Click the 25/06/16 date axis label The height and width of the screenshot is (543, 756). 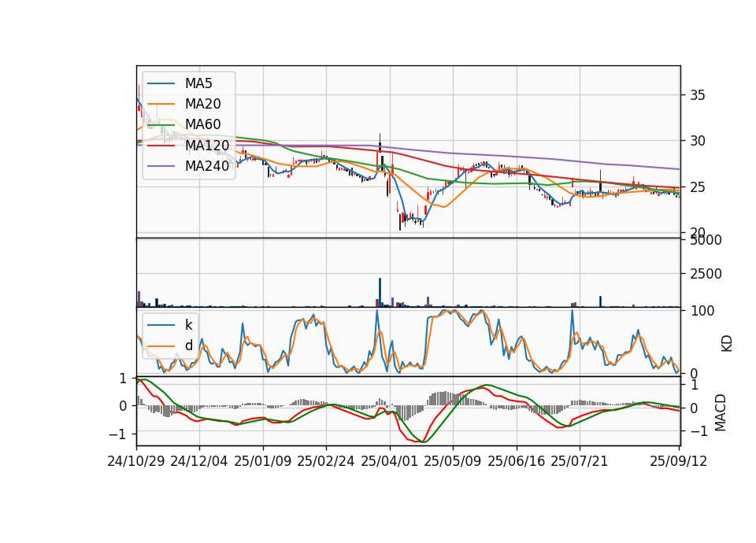coord(517,461)
